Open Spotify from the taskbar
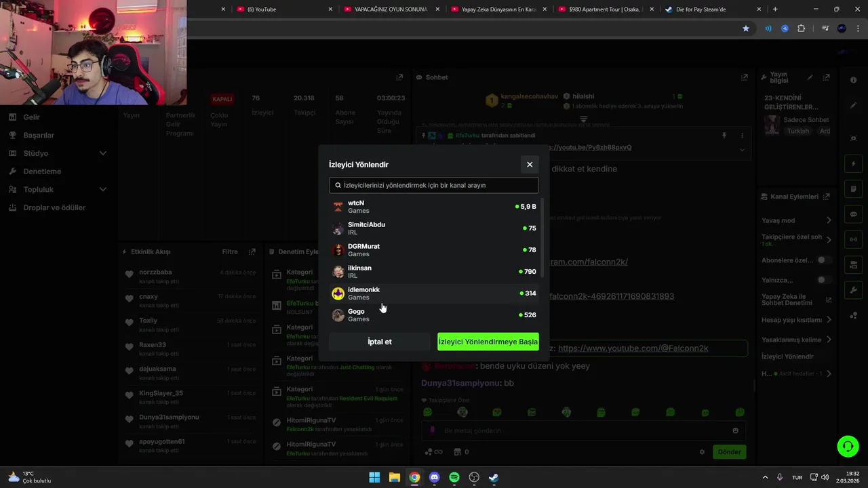The height and width of the screenshot is (488, 868). tap(454, 477)
